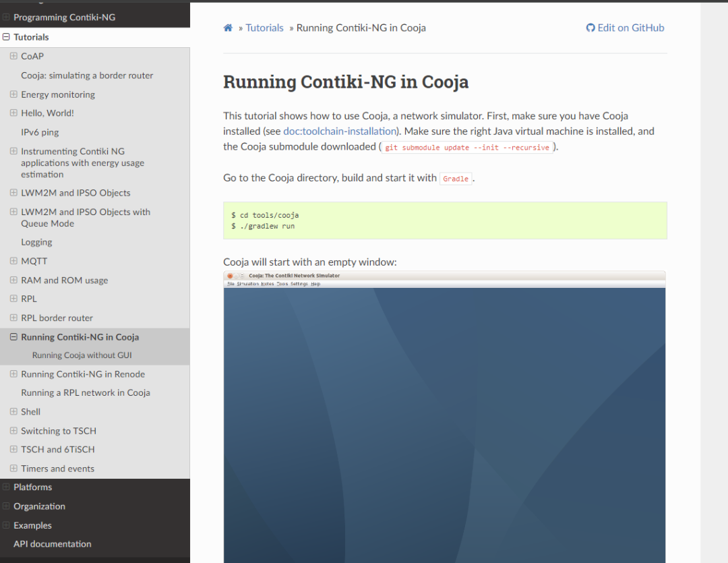Open Running Cooja without GUI subsection
Screen dimensions: 728x563
tap(82, 355)
